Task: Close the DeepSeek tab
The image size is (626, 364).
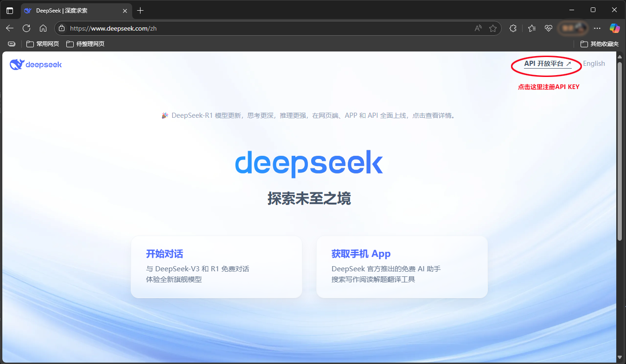Action: pos(125,10)
